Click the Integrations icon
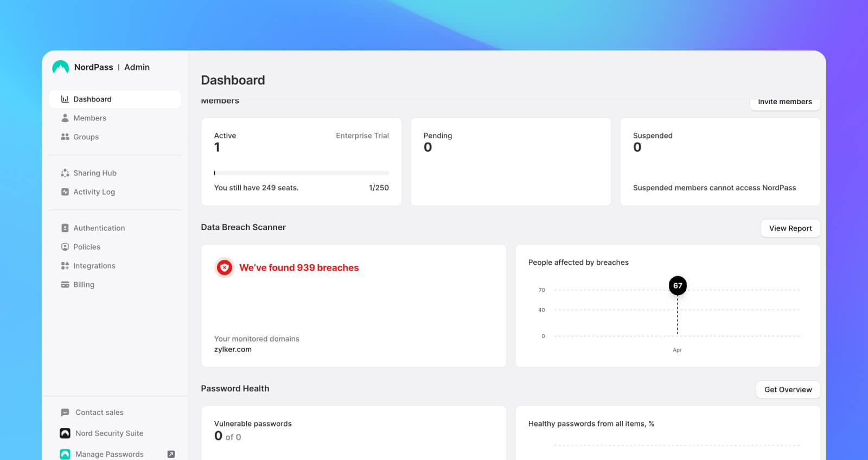This screenshot has width=868, height=460. pyautogui.click(x=65, y=266)
